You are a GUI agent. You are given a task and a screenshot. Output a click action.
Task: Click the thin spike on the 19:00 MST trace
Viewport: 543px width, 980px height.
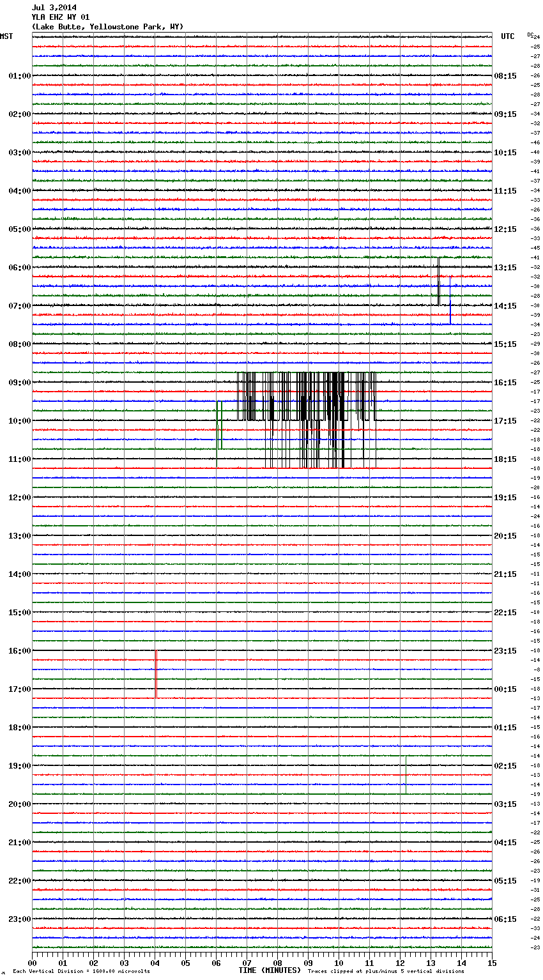406,774
